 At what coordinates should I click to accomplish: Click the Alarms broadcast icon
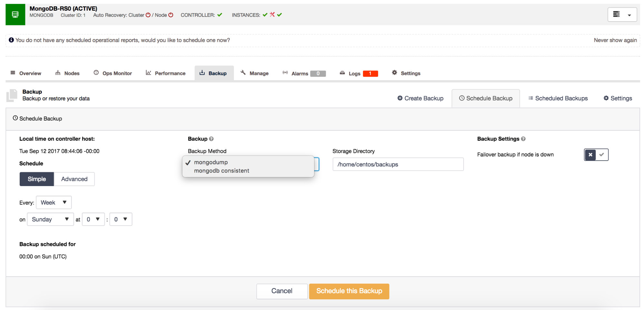click(285, 72)
